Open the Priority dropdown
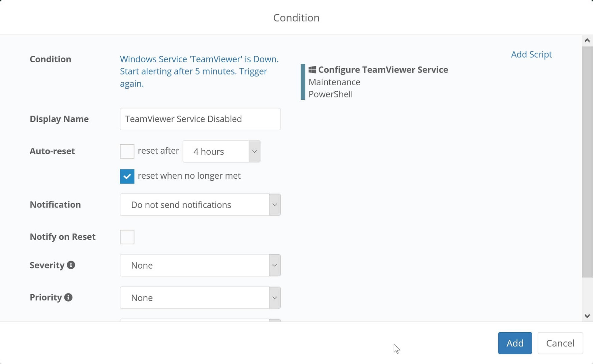Screen dimensions: 593x364 tap(275, 298)
